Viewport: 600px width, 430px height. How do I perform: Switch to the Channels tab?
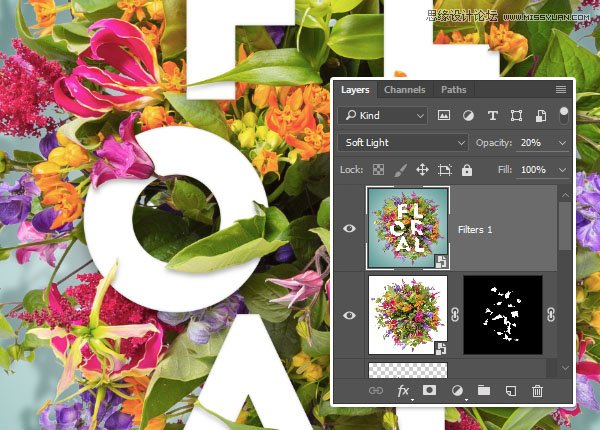pos(404,90)
